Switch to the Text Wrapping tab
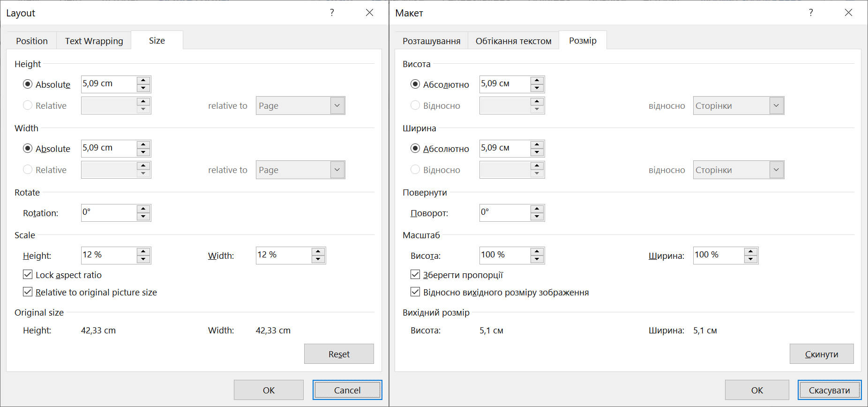 point(94,41)
